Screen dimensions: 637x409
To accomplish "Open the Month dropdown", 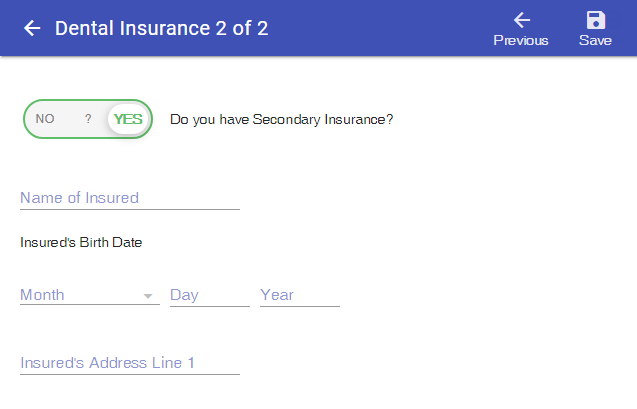I will pos(90,295).
